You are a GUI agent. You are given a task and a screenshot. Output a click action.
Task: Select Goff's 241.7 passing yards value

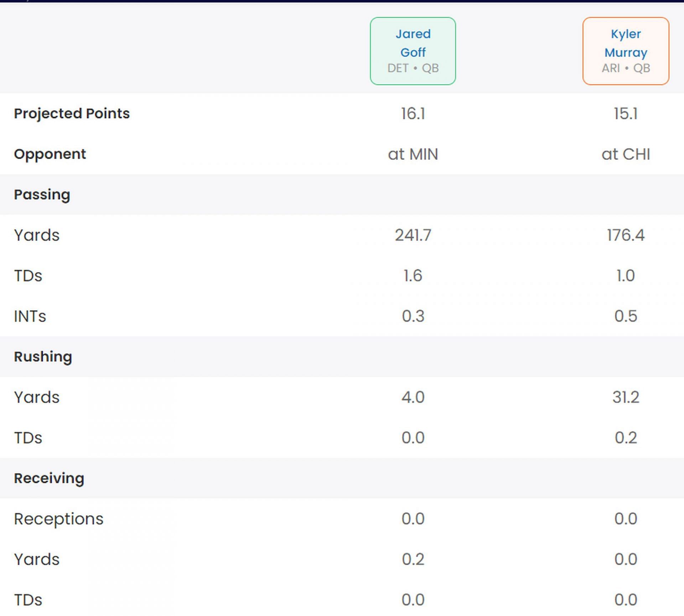tap(413, 235)
